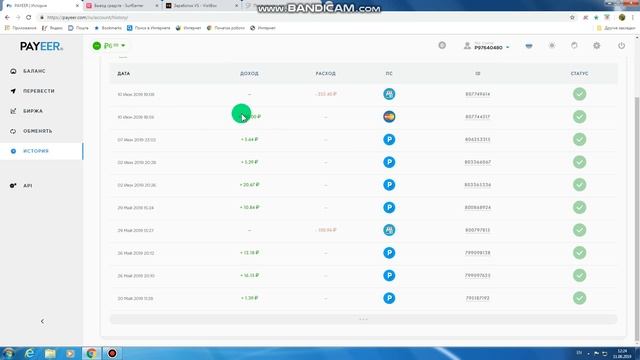640x360 pixels.
Task: Switch to the SurfEarner browser tab
Action: pyautogui.click(x=122, y=6)
